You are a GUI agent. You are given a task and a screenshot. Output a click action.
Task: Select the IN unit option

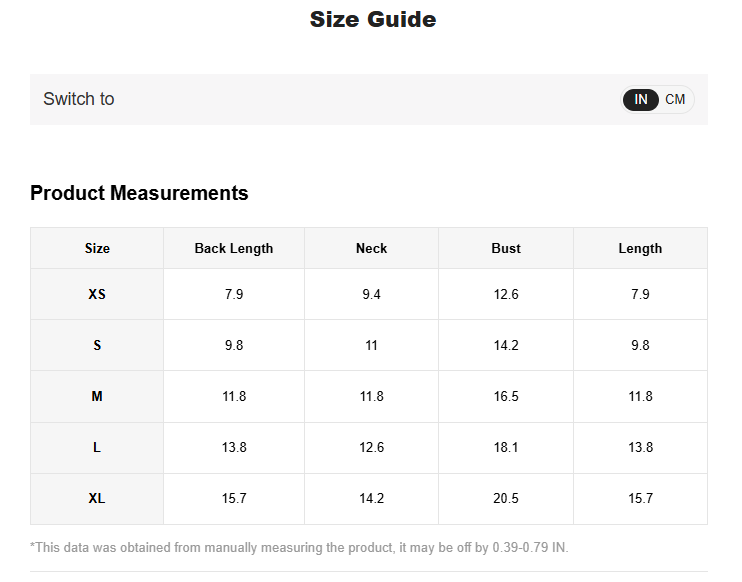[x=641, y=99]
